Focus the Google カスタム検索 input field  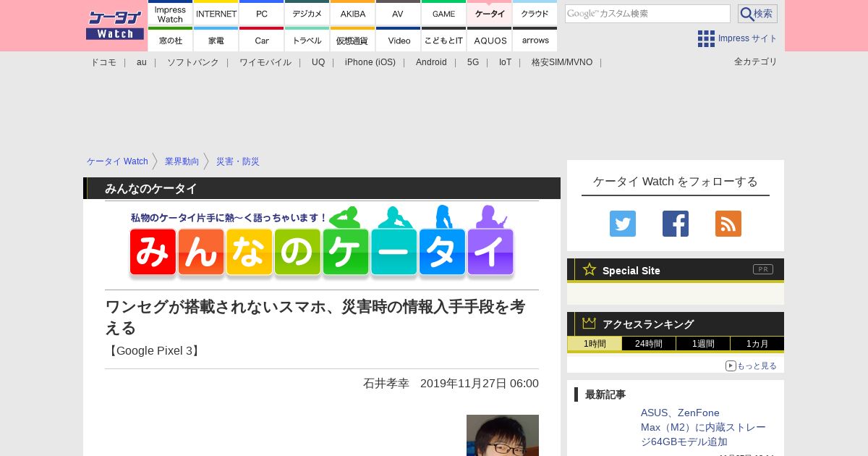coord(647,14)
